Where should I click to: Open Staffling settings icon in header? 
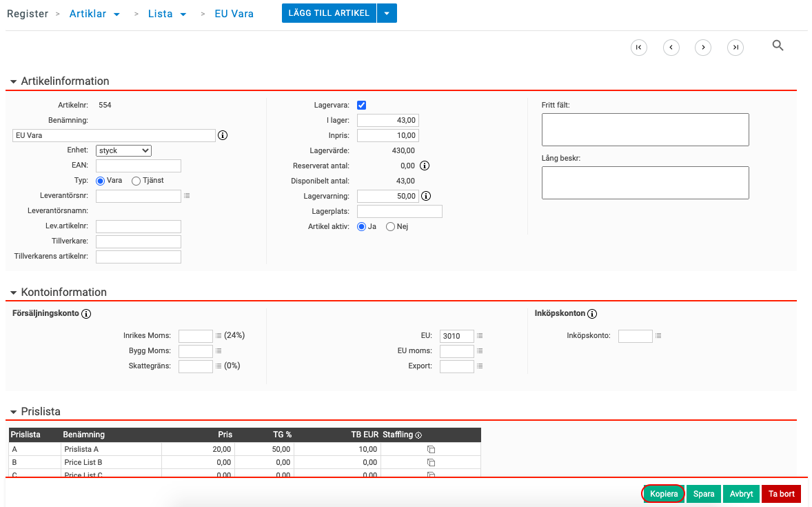pyautogui.click(x=418, y=435)
